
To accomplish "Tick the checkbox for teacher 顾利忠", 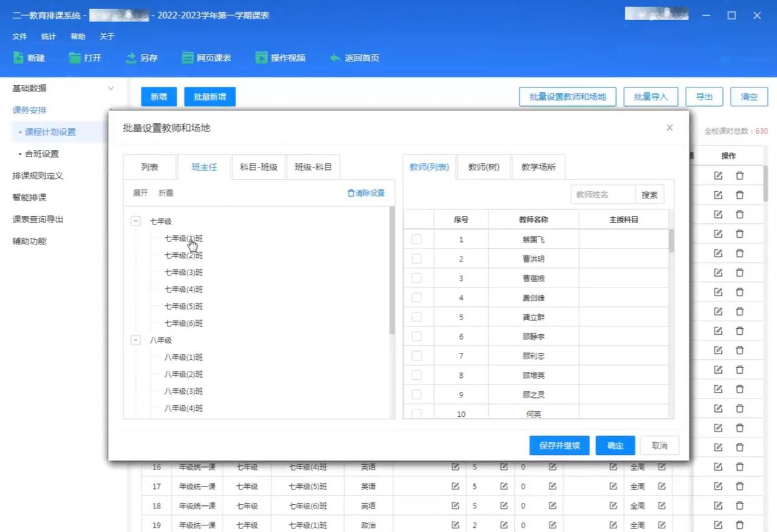I will (416, 355).
